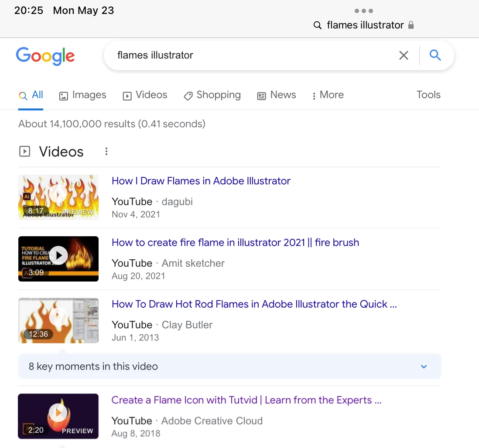
Task: Open the 'How I Draw Flames' thumbnail
Action: 58,197
